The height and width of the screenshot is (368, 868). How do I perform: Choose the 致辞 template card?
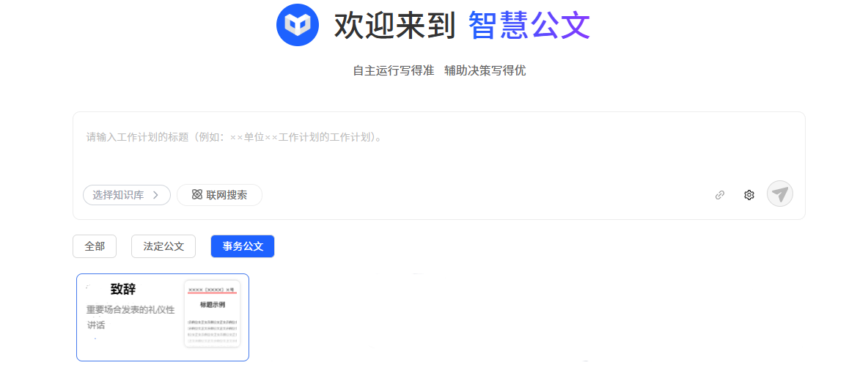(163, 317)
